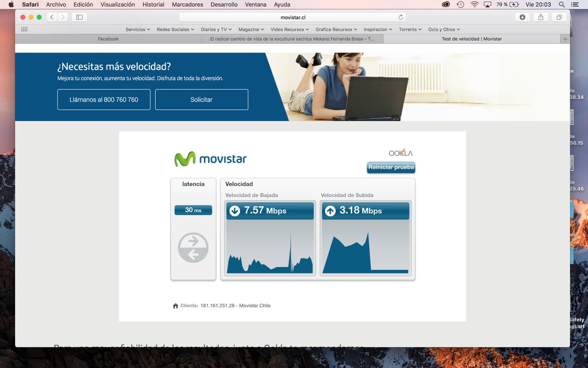Open the Apple menu
Viewport: 588px width, 368px height.
[x=11, y=4]
